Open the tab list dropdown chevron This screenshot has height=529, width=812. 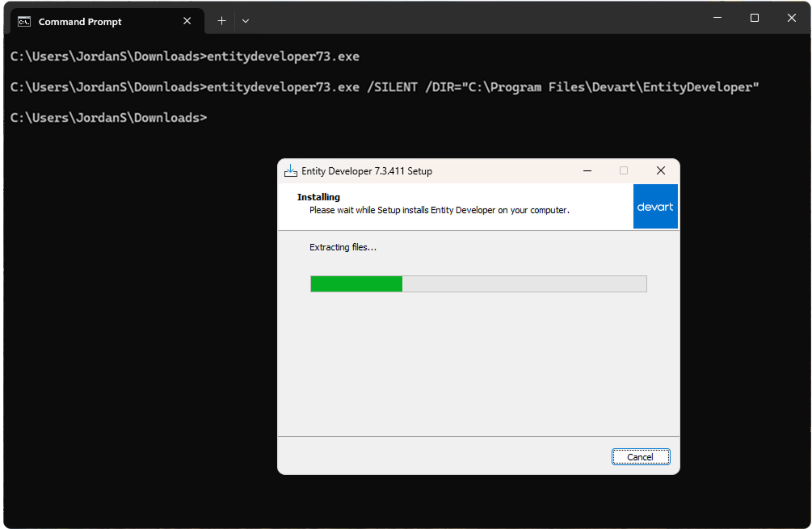coord(245,20)
